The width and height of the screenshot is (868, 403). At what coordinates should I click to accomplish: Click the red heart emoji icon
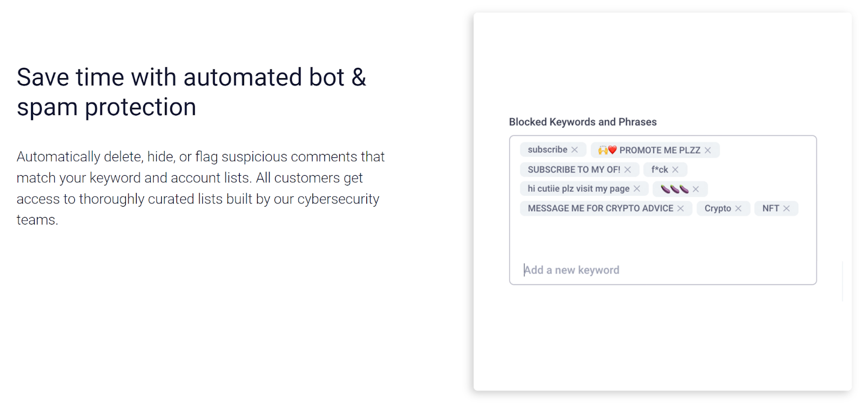coord(612,150)
